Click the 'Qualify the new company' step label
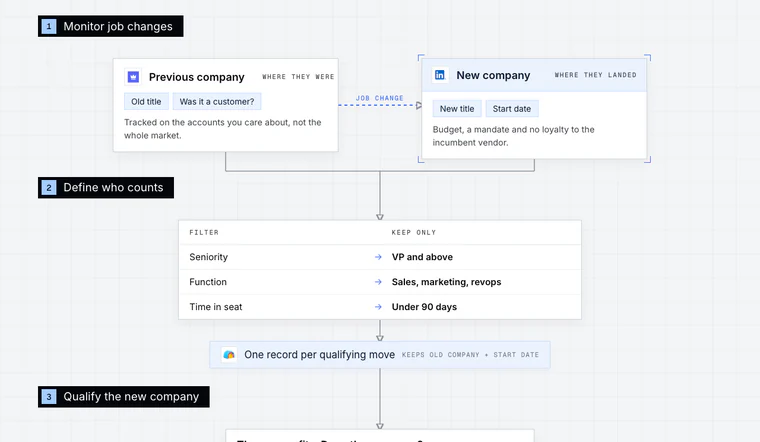The width and height of the screenshot is (760, 442). [124, 397]
